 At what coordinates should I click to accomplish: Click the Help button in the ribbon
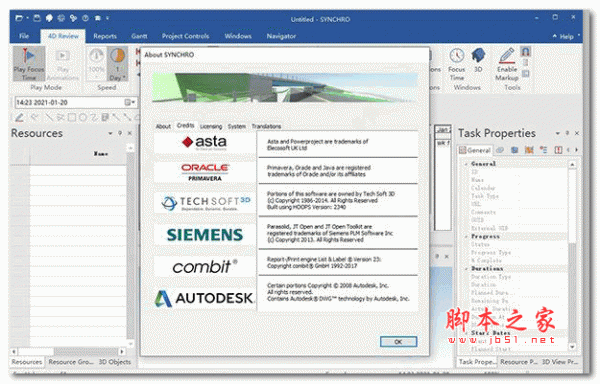[567, 36]
